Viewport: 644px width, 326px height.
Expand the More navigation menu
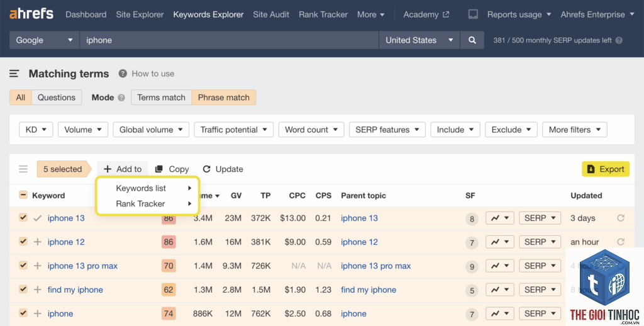pos(370,14)
